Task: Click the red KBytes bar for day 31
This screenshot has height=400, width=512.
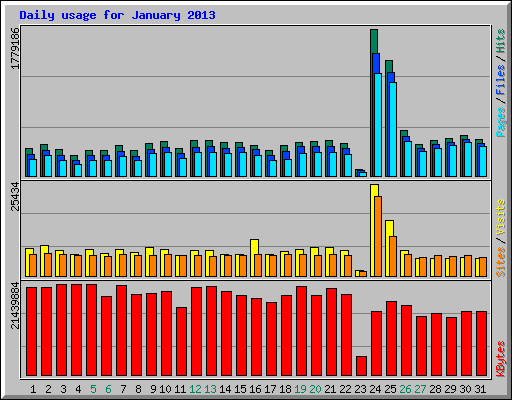Action: coord(481,344)
